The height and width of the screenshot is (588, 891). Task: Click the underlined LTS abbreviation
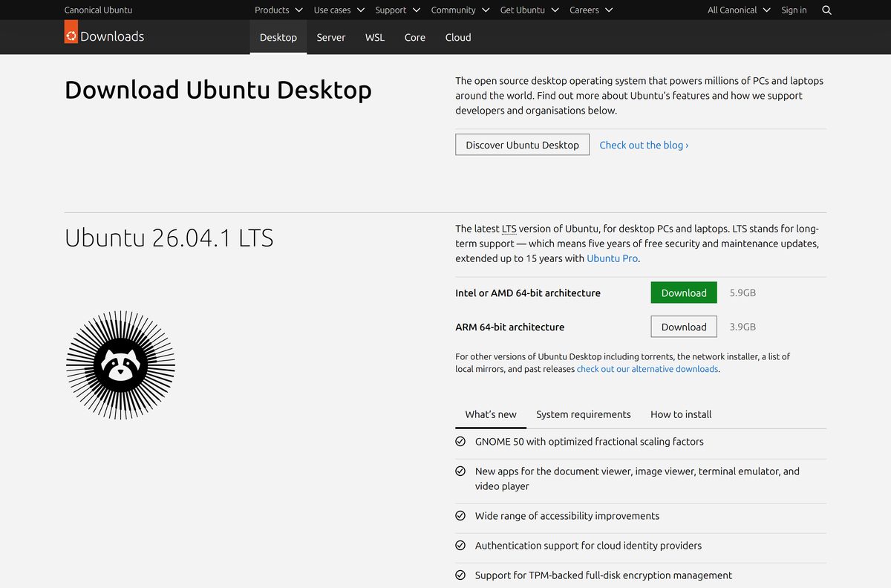click(509, 229)
